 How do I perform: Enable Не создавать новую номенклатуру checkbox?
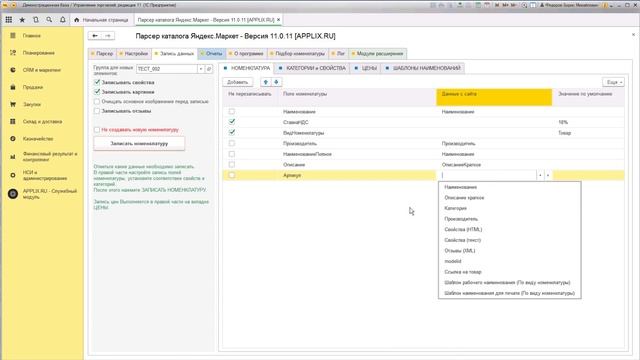pyautogui.click(x=97, y=130)
